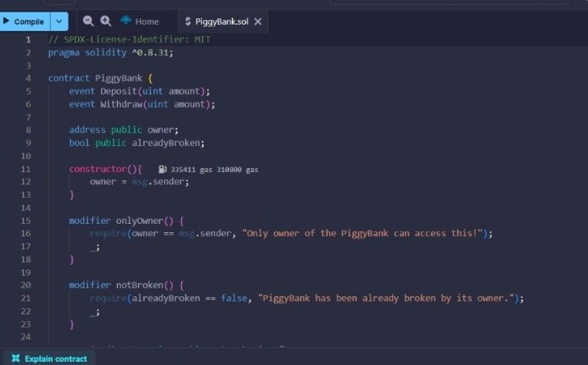Click the contract PiggyBank declaration
Viewport: 588px width, 365px height.
coord(100,78)
